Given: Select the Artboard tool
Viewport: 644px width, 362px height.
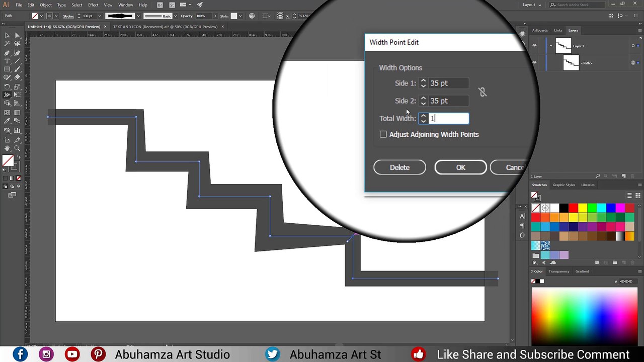Looking at the screenshot, I should click(x=7, y=139).
